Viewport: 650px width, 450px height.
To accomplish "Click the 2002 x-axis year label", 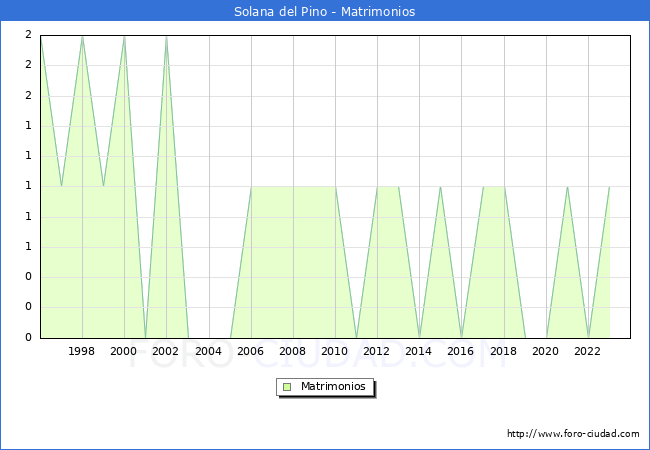I will click(x=166, y=352).
